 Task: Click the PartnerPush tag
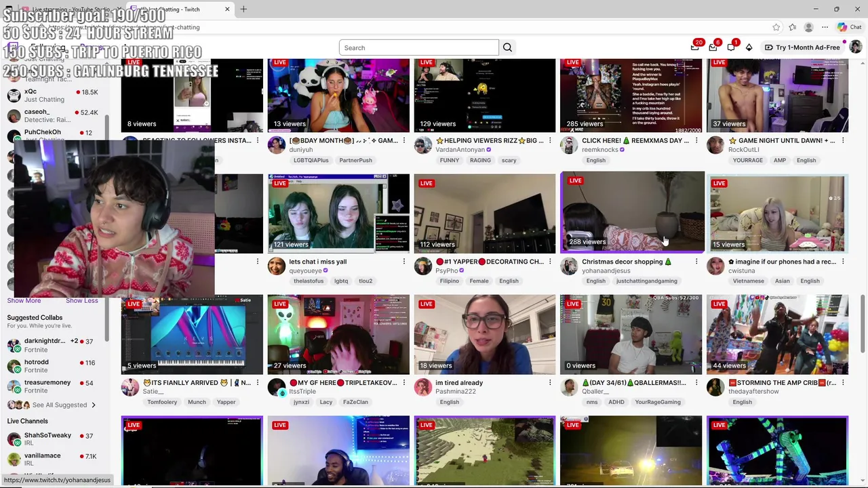356,160
